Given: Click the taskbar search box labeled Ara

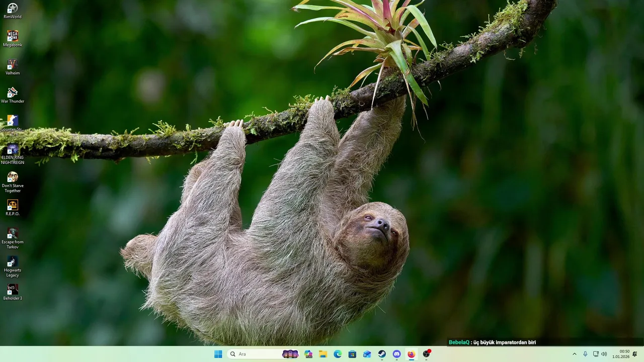Looking at the screenshot, I should [x=264, y=354].
